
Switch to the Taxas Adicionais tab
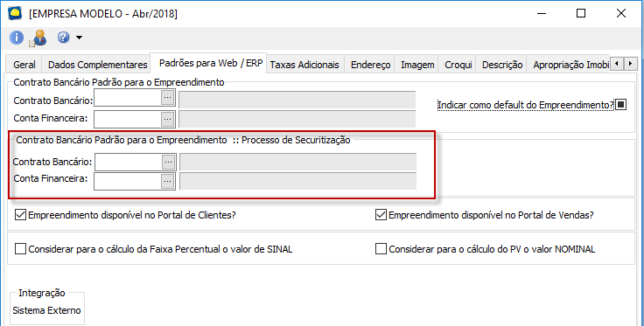304,65
